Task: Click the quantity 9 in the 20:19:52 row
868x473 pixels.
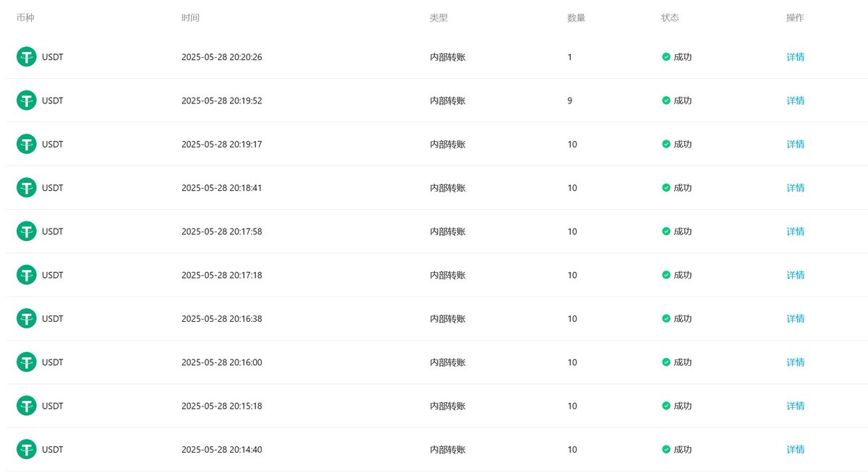Action: [x=570, y=101]
